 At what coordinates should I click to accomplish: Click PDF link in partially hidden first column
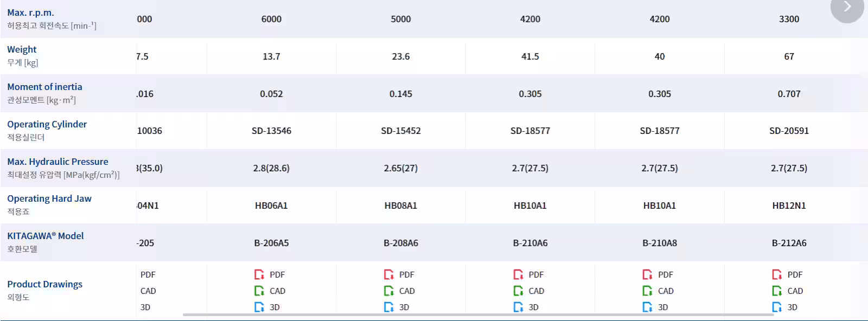coord(148,275)
